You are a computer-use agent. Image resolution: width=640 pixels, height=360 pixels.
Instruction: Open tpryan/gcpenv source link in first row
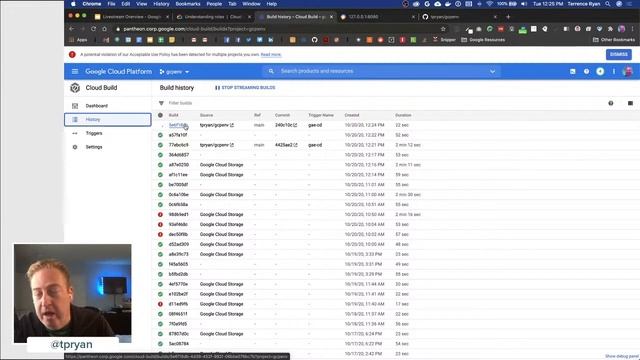click(x=217, y=125)
